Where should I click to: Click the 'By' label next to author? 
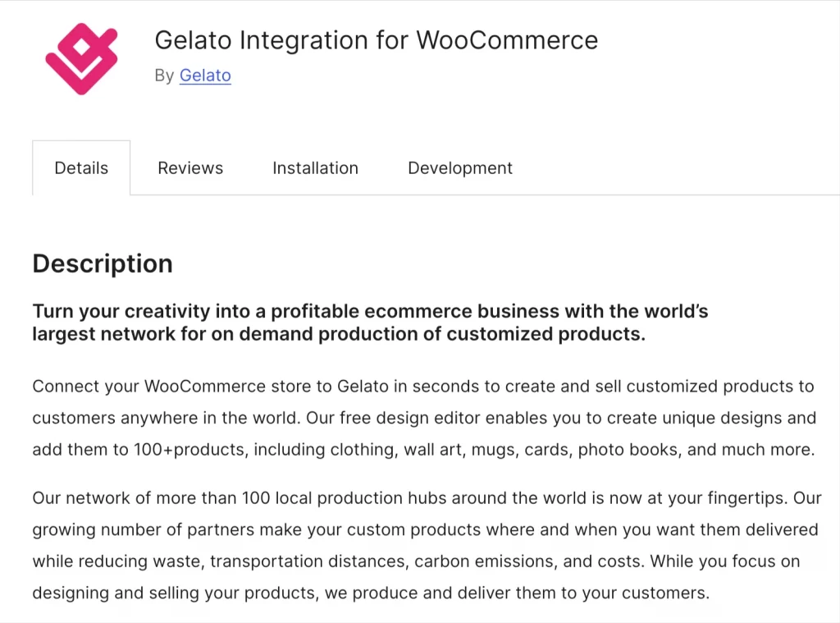[x=165, y=76]
